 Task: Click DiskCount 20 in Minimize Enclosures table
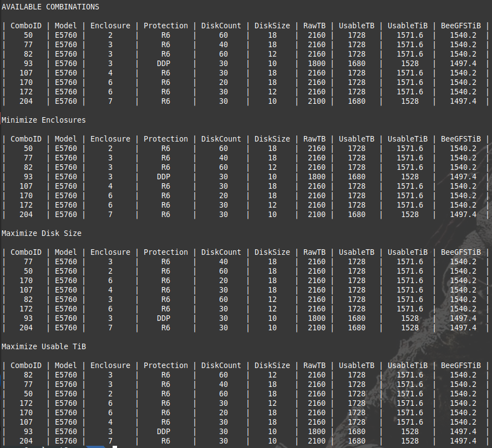click(x=224, y=195)
